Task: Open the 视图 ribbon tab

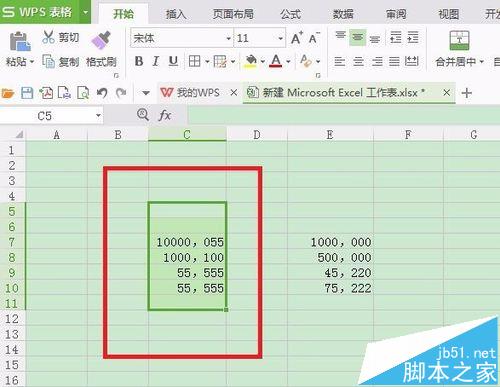Action: [x=448, y=14]
